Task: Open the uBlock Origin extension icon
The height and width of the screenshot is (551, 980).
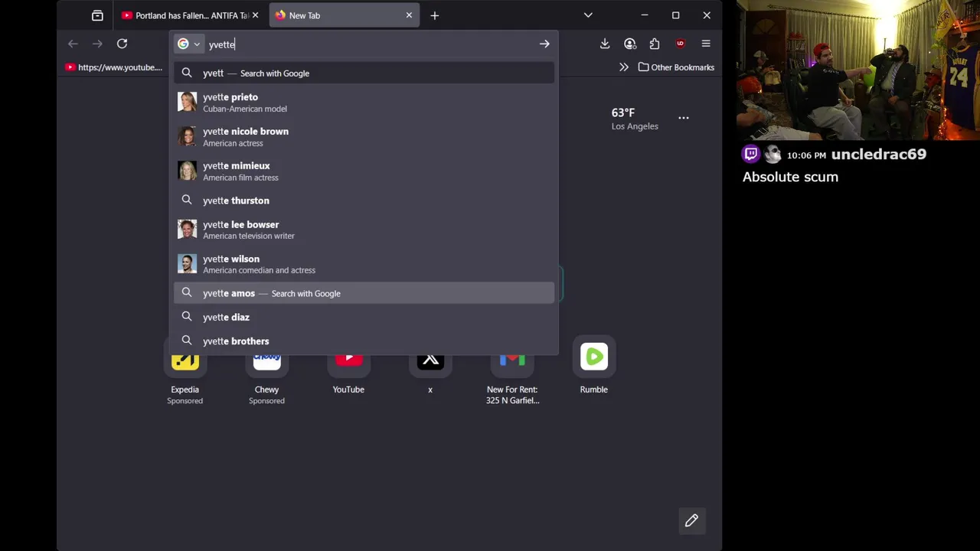Action: click(x=680, y=44)
